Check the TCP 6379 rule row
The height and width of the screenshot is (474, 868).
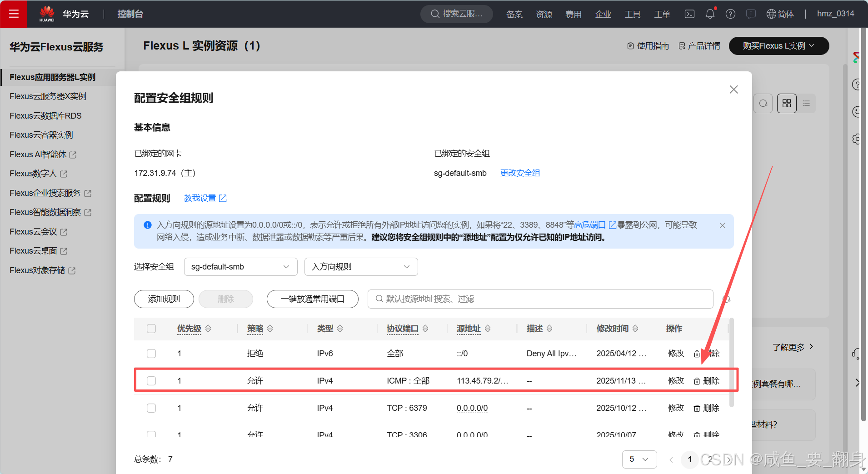[x=151, y=408]
